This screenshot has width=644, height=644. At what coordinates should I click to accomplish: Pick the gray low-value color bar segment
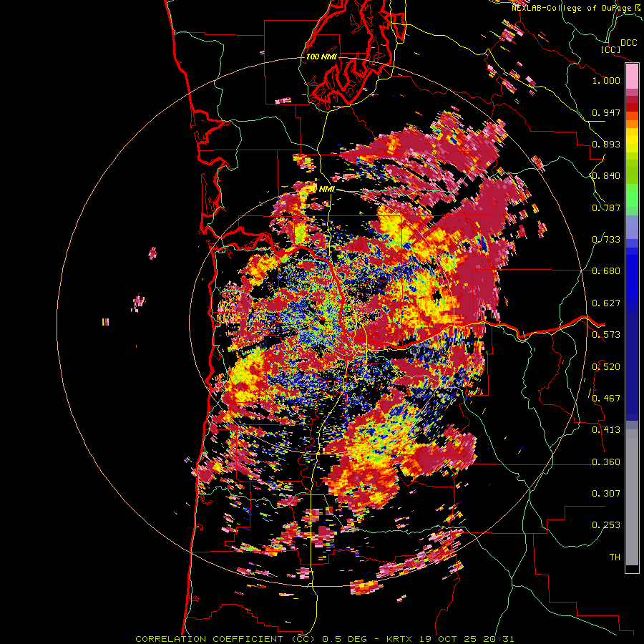632,497
